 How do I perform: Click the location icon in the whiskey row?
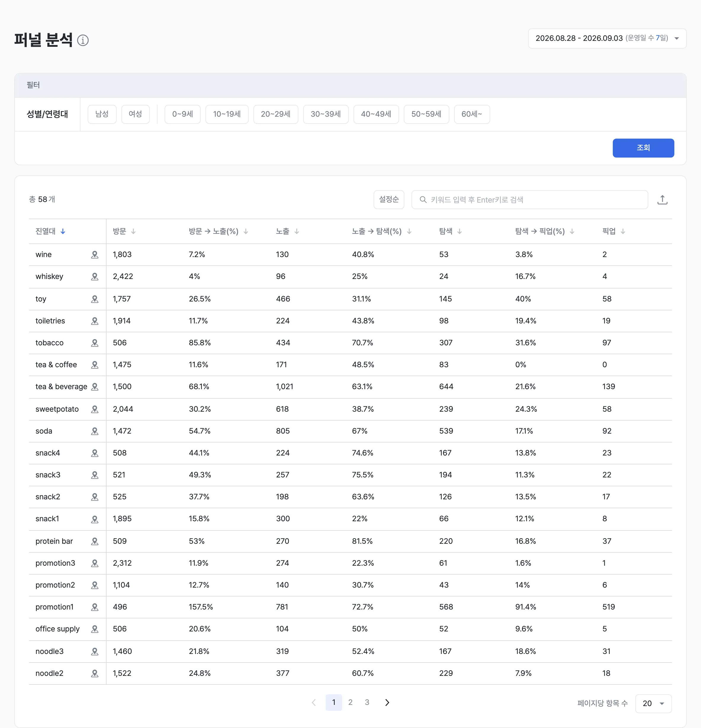[95, 277]
